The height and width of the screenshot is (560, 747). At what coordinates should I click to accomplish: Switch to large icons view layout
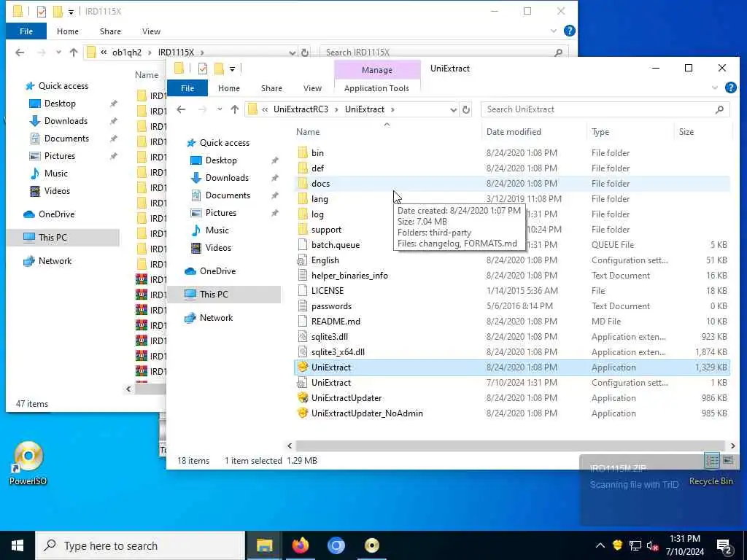pyautogui.click(x=728, y=460)
